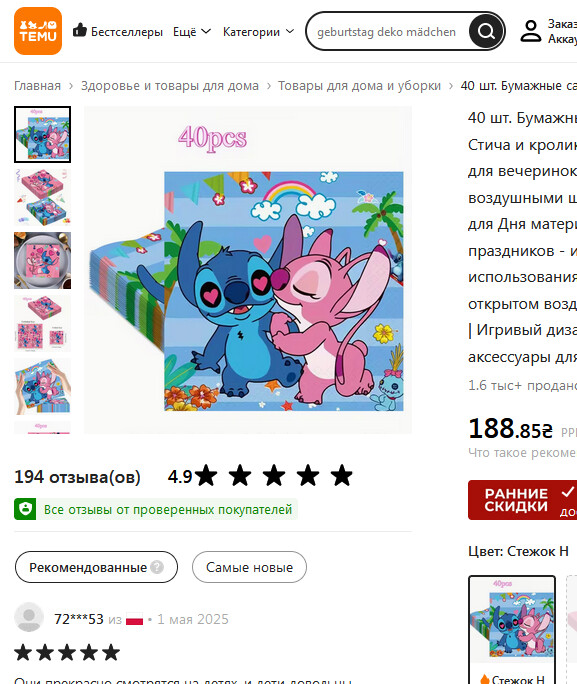Select the Рекомендованные review sort
Screen dimensions: 577x684
click(x=96, y=567)
